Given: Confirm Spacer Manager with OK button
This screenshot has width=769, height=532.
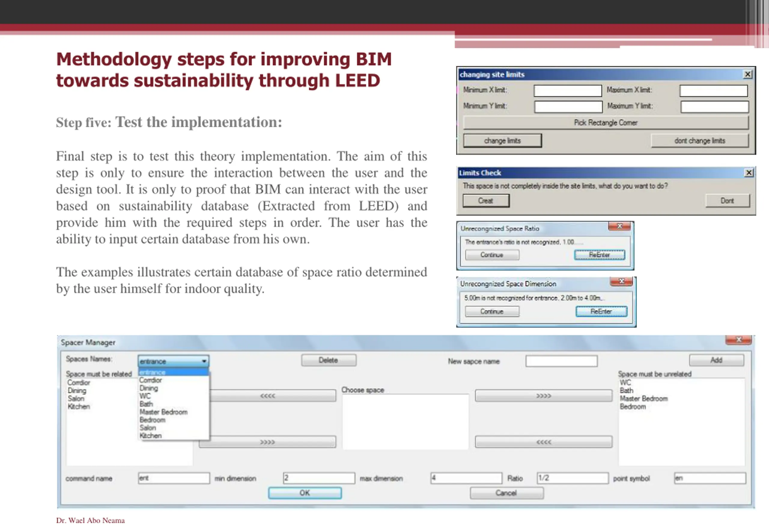Looking at the screenshot, I should [305, 493].
